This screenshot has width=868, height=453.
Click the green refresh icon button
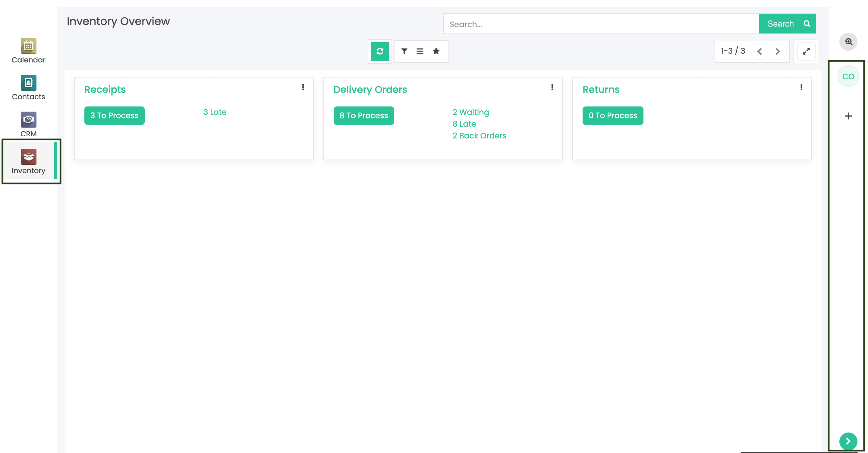pyautogui.click(x=380, y=51)
